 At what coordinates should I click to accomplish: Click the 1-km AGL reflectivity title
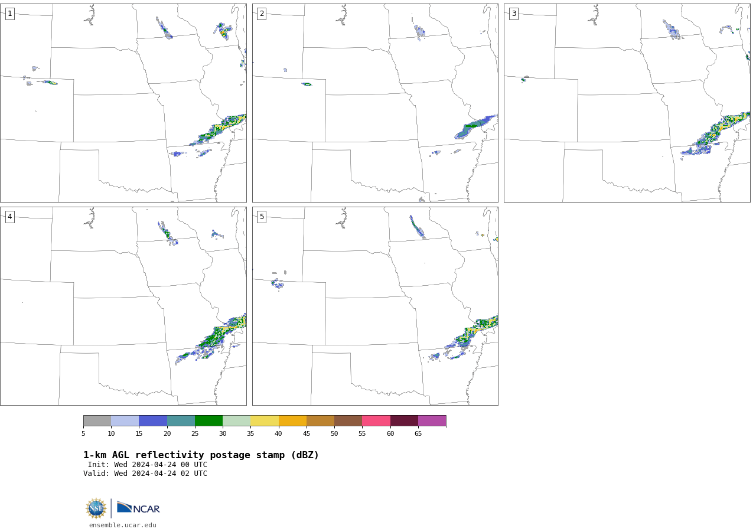(201, 455)
